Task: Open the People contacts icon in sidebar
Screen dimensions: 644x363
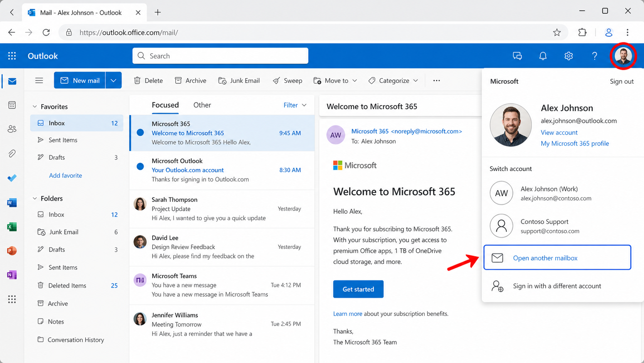Action: (12, 129)
